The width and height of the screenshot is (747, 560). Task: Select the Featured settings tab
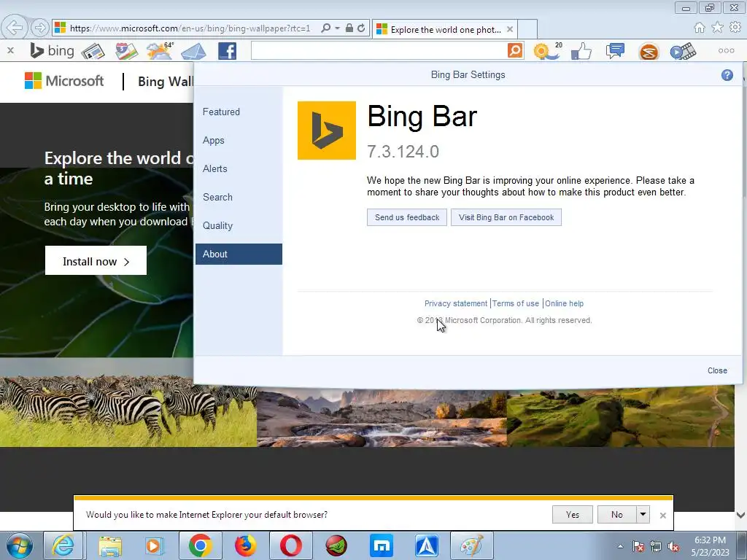239,112
